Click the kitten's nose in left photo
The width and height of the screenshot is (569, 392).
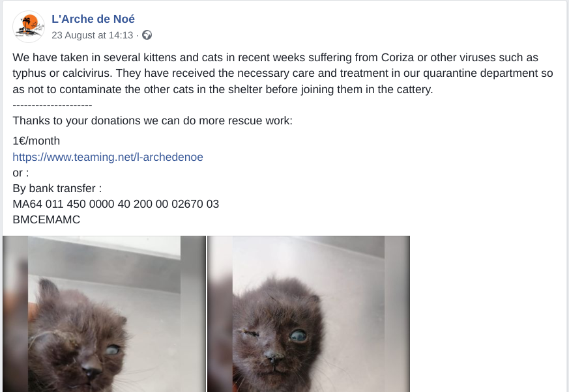coord(91,369)
